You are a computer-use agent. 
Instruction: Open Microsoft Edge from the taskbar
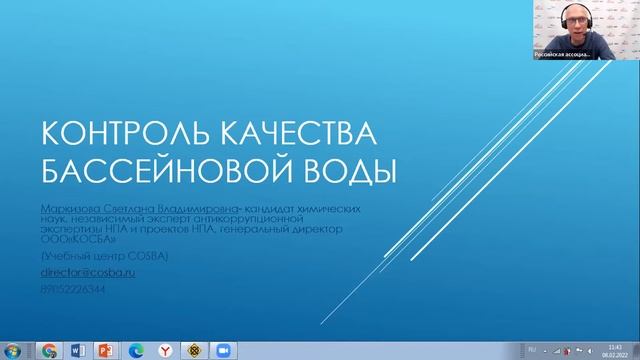(136, 351)
